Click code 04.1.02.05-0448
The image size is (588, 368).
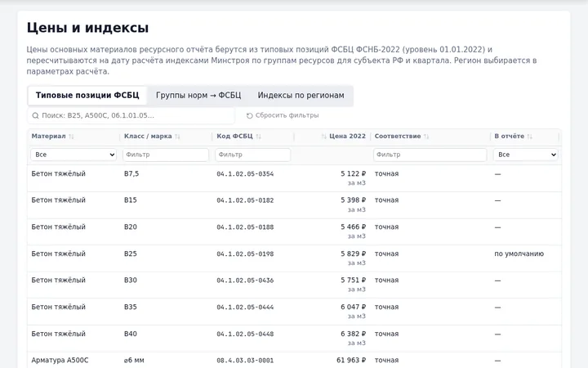[x=245, y=334]
